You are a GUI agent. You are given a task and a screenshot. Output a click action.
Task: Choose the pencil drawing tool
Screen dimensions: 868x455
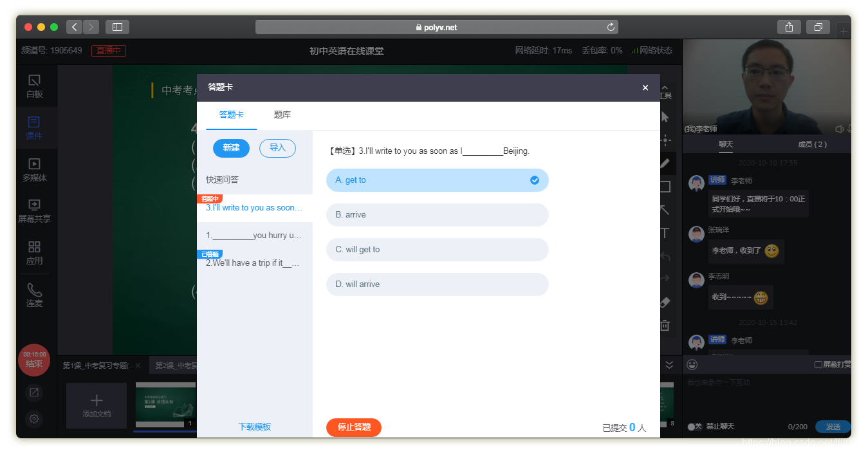(x=665, y=163)
